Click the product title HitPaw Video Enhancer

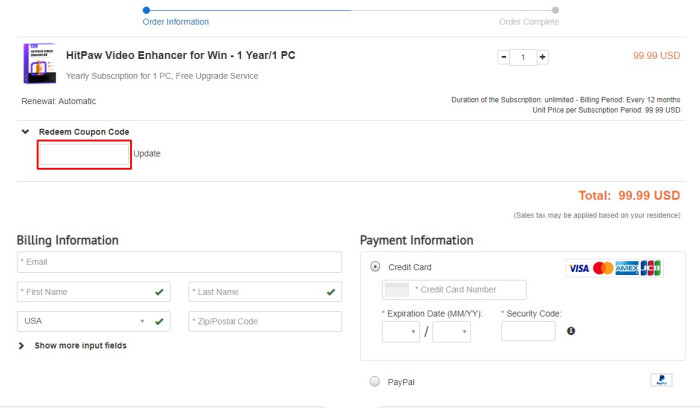pos(180,55)
